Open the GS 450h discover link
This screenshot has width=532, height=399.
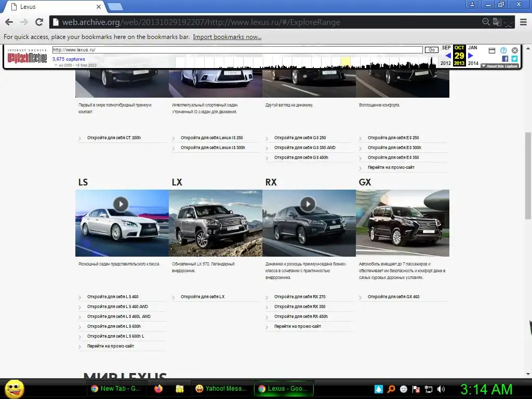(301, 157)
